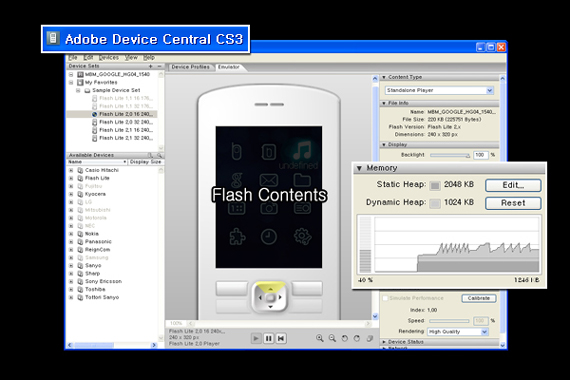Click the Zoom Out magnifier icon
This screenshot has width=570, height=380.
(x=332, y=338)
